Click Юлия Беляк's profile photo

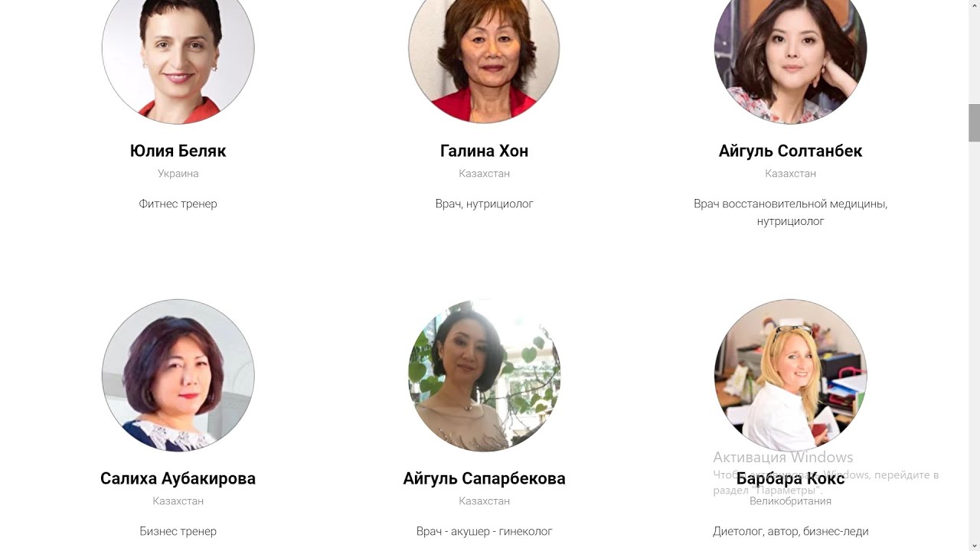[178, 54]
